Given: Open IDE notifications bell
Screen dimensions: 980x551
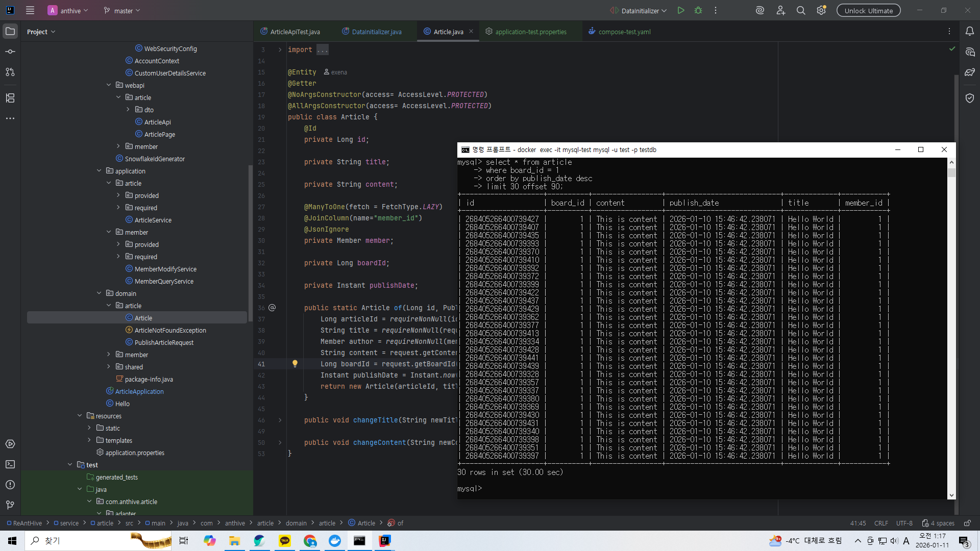Looking at the screenshot, I should (x=969, y=32).
